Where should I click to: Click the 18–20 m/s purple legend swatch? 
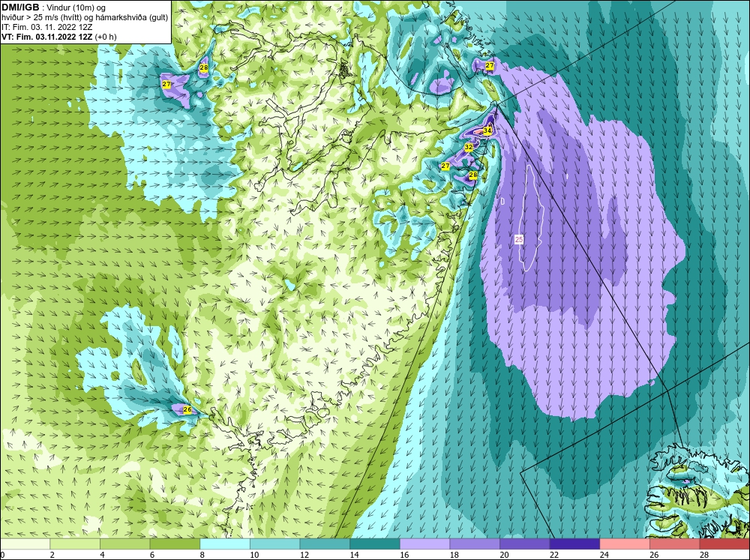(475, 544)
